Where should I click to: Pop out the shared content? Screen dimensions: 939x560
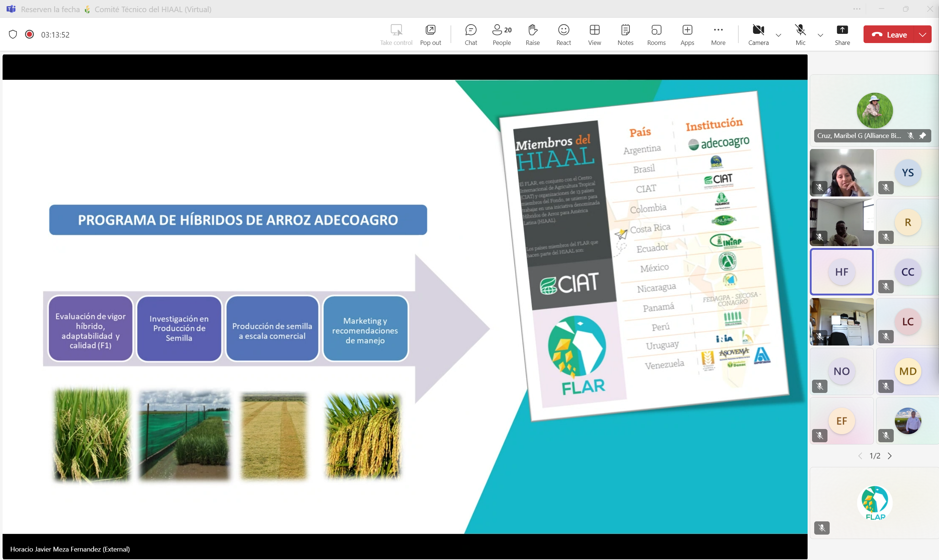click(430, 35)
